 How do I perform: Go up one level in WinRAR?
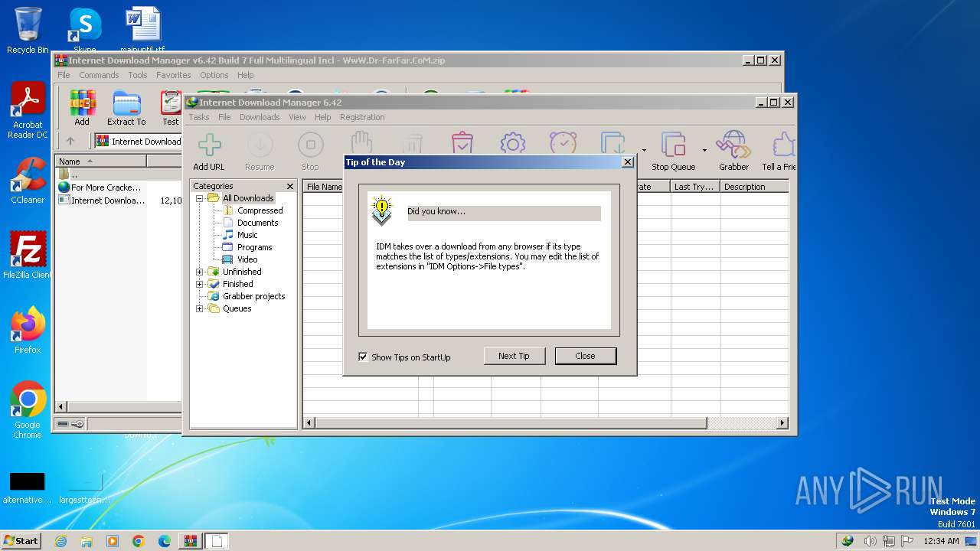(x=70, y=141)
